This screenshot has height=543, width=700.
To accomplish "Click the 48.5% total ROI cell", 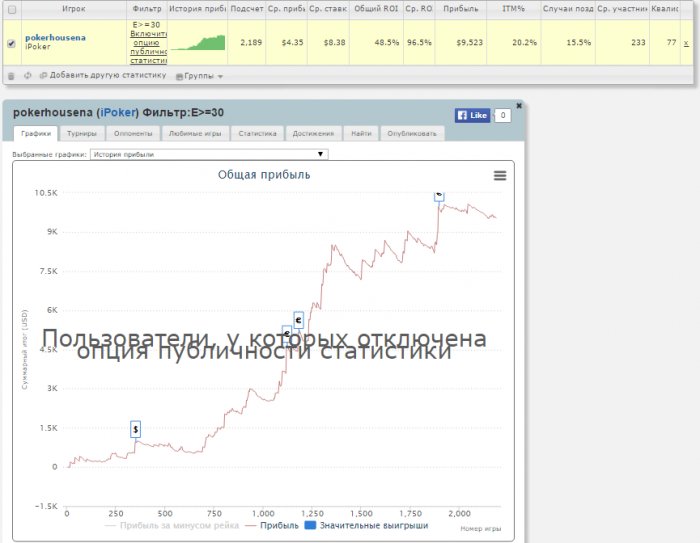I will 376,43.
